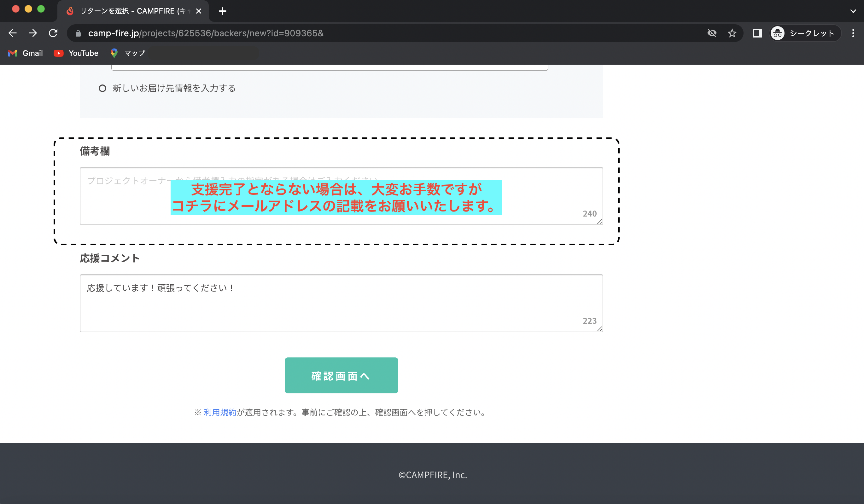
Task: Expand the tab search chevron
Action: click(853, 11)
